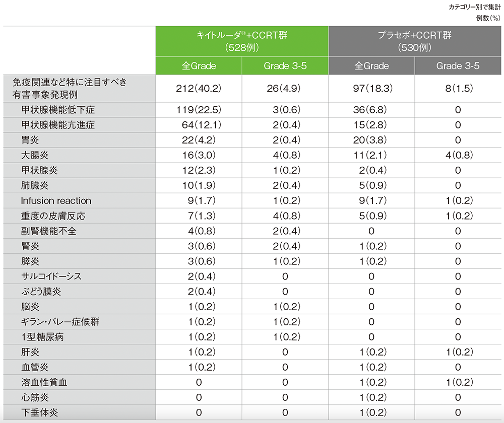Click the 16(3.0) cell

click(x=199, y=155)
